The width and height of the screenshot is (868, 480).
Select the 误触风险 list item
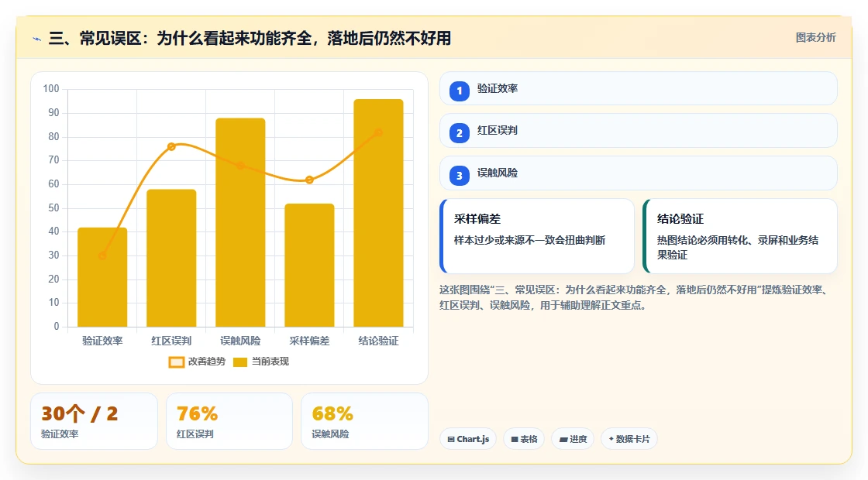point(639,173)
